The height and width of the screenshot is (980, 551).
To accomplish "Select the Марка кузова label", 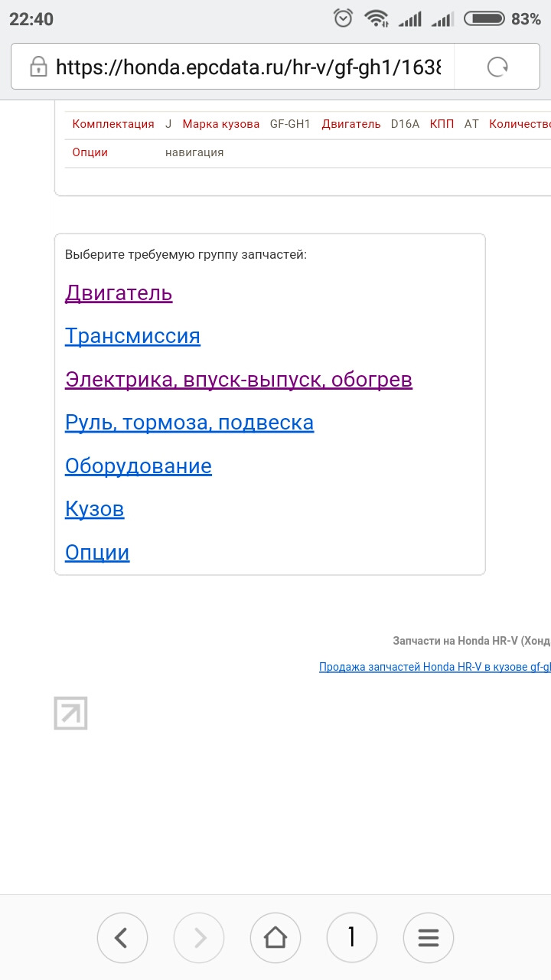I will coord(221,124).
